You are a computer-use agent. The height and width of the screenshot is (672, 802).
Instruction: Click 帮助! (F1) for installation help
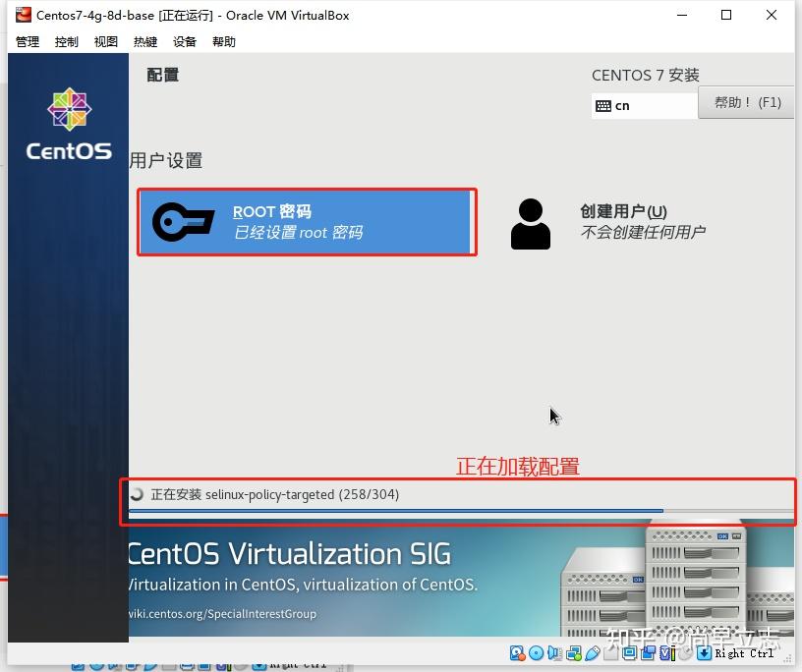pos(746,102)
